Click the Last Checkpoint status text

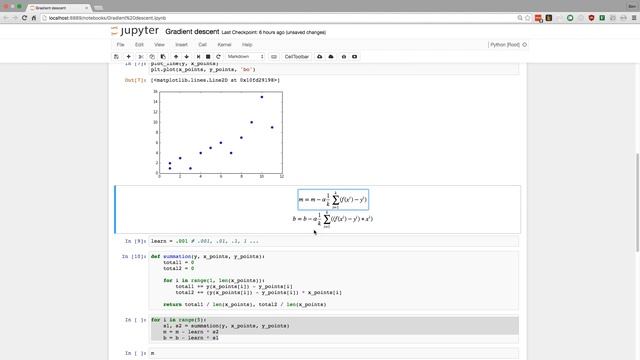point(273,32)
